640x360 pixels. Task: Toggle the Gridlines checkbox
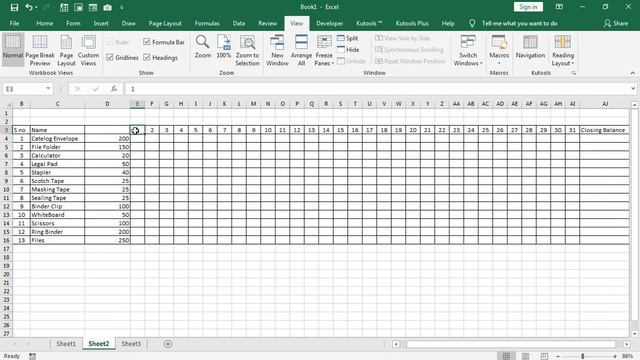[122, 58]
